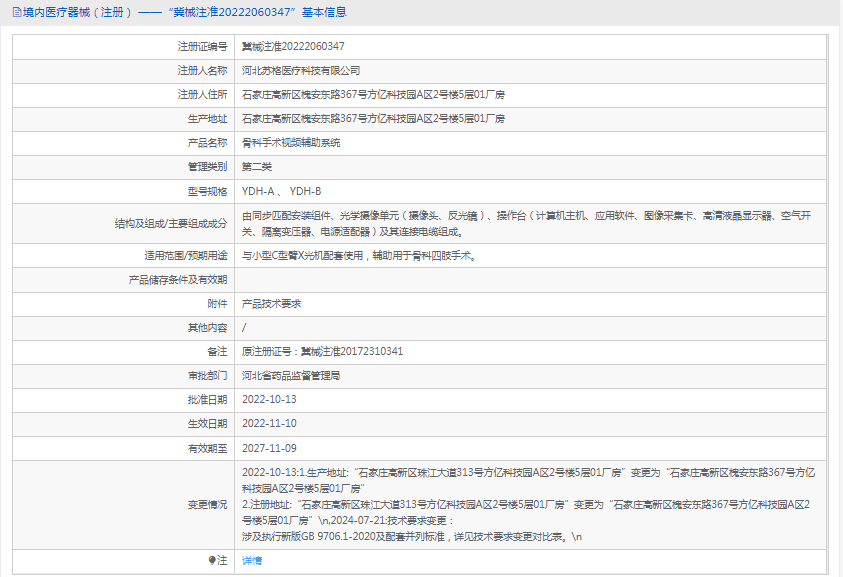Click the 生产地址 label
The image size is (843, 577).
207,119
